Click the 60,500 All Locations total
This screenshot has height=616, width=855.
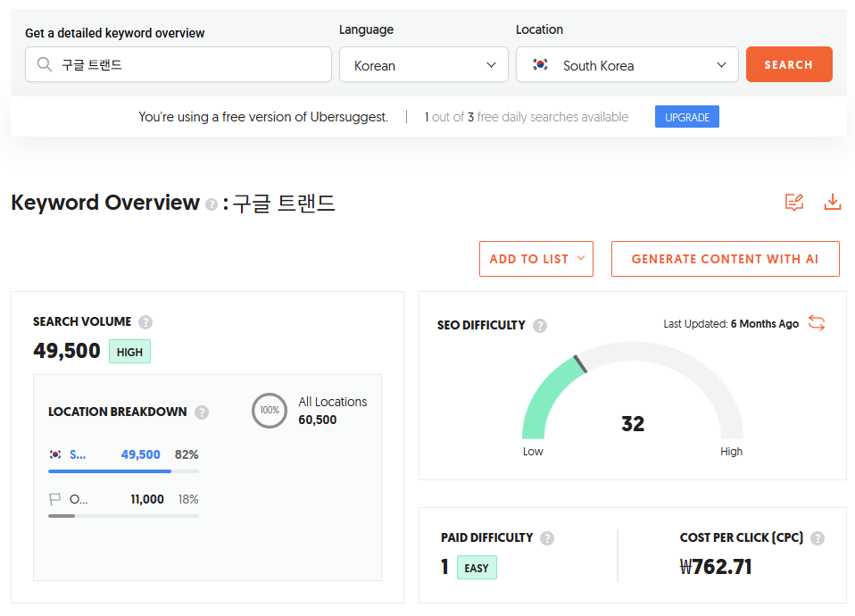[318, 420]
